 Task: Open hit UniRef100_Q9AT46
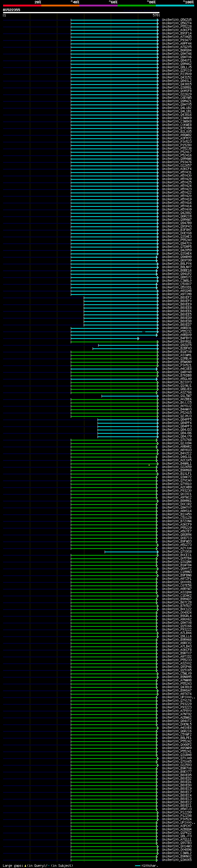[x=177, y=54]
